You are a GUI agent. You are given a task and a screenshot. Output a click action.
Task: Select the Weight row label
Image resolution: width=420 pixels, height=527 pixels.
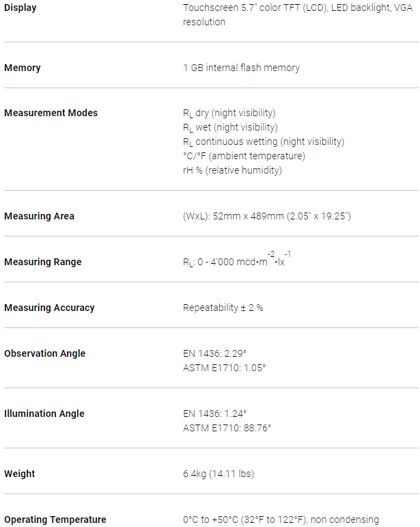click(x=19, y=474)
